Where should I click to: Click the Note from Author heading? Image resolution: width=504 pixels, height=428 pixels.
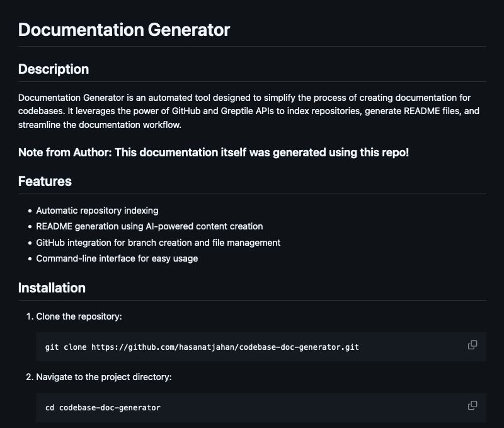(214, 153)
